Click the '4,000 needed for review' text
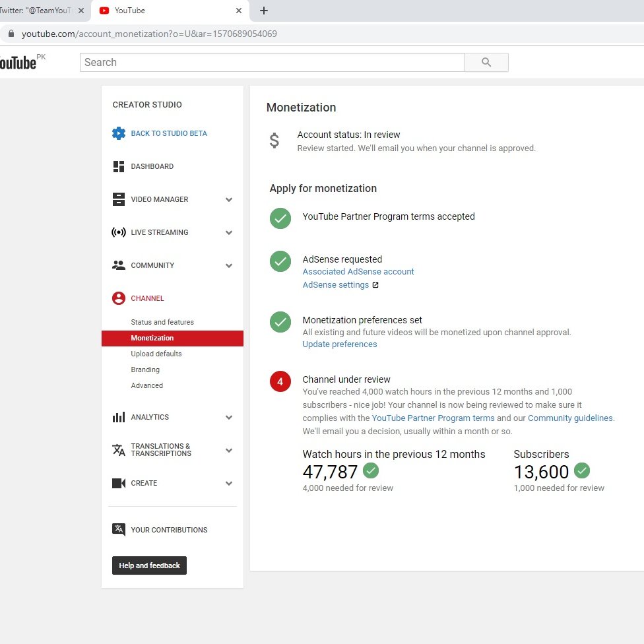Screen dimensions: 644x644 [x=348, y=488]
